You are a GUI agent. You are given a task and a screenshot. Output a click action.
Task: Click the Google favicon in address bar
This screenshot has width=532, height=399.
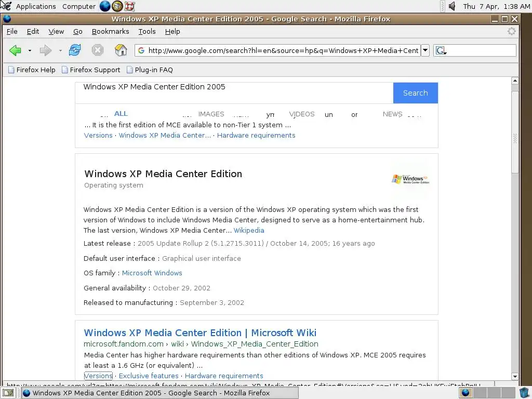[x=141, y=50]
